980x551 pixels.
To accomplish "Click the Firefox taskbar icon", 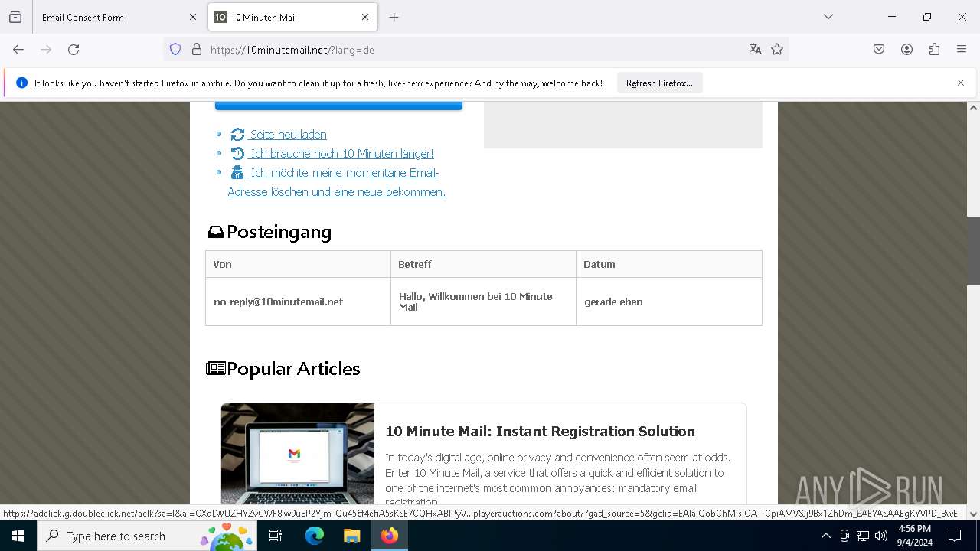I will coord(389,536).
